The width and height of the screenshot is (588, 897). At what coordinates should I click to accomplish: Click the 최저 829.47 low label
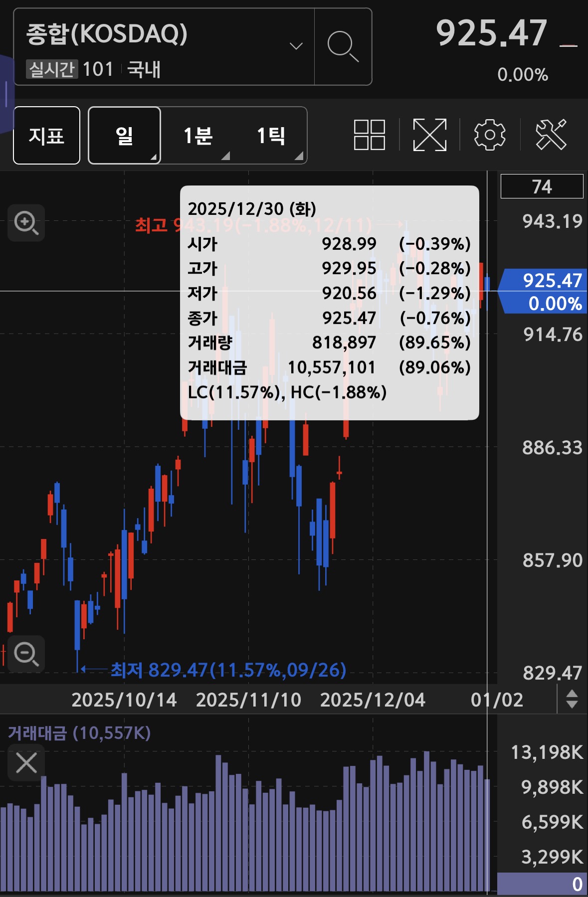[x=228, y=670]
